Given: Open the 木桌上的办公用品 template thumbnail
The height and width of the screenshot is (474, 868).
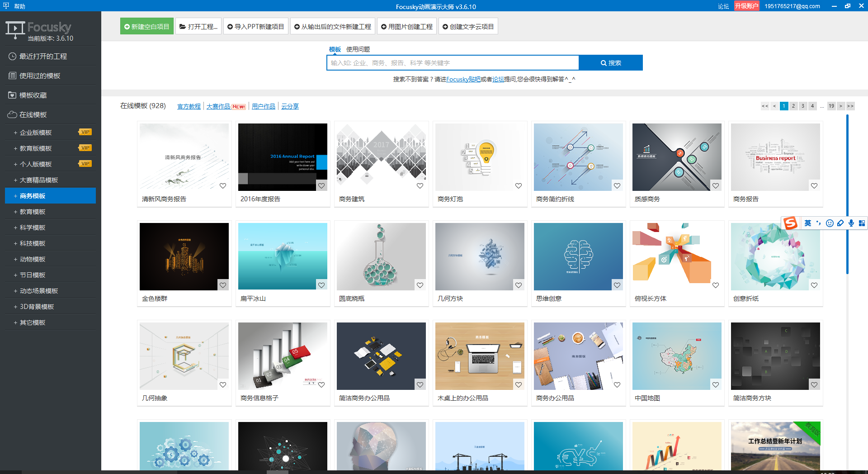Looking at the screenshot, I should point(480,356).
